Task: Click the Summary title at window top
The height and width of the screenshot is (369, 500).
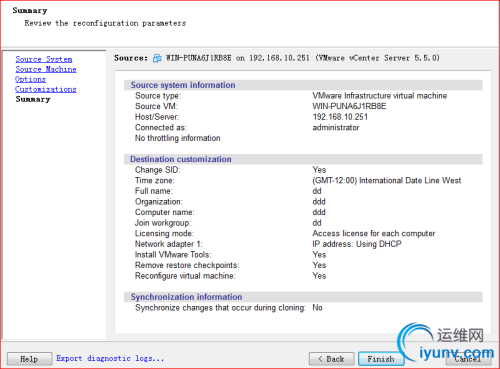Action: click(x=30, y=11)
